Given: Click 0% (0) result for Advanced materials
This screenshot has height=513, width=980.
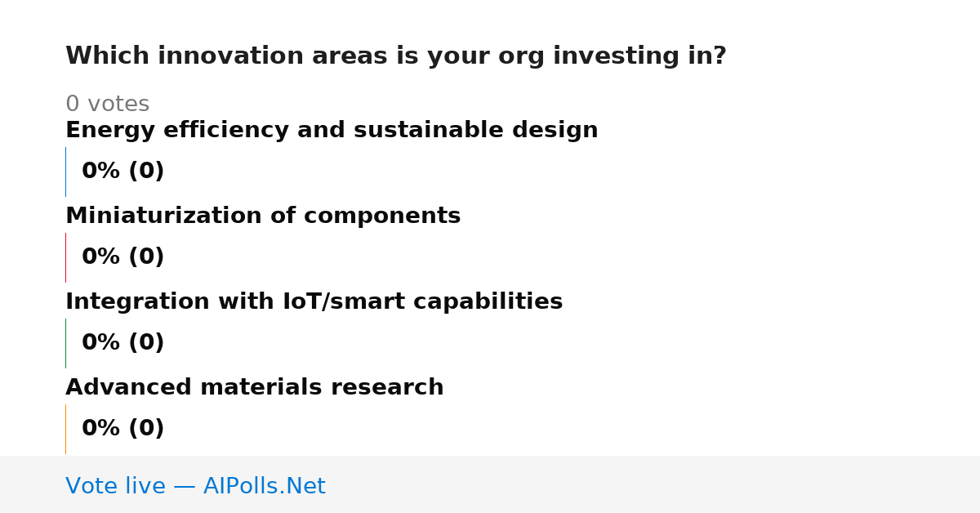Looking at the screenshot, I should (x=123, y=429).
